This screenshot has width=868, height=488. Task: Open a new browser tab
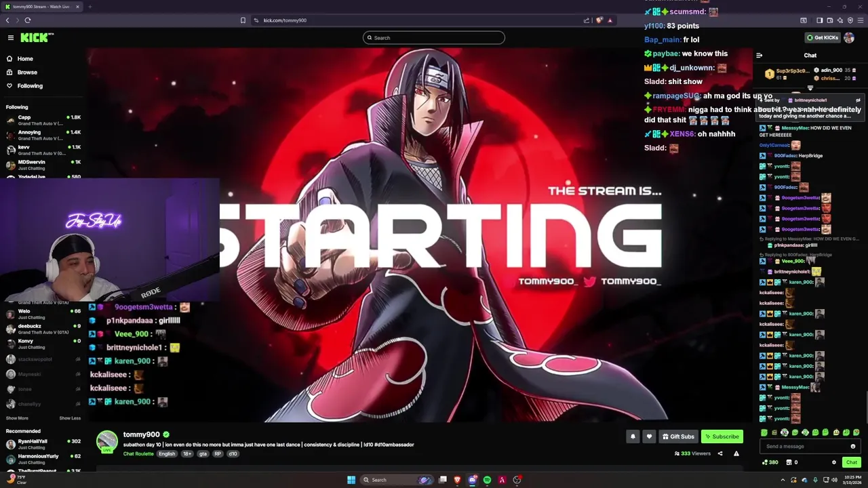coord(90,7)
